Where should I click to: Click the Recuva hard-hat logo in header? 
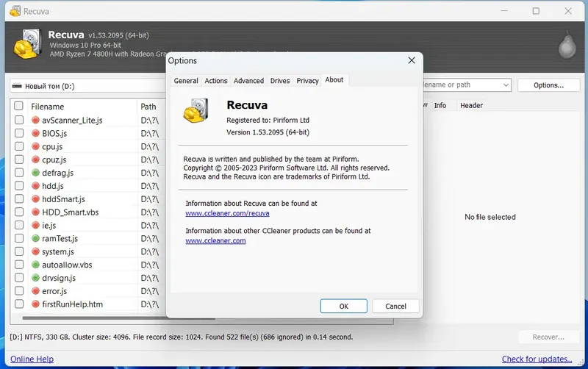coord(27,45)
